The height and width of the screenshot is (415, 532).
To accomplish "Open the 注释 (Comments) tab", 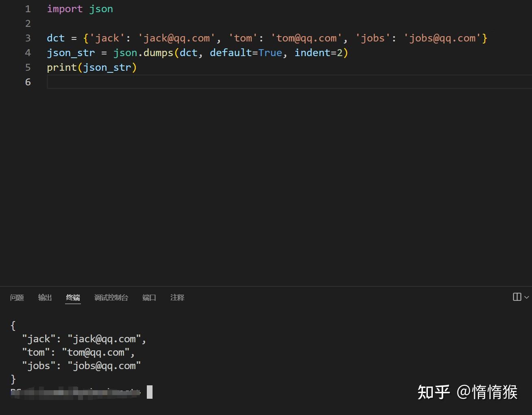I will (x=177, y=298).
